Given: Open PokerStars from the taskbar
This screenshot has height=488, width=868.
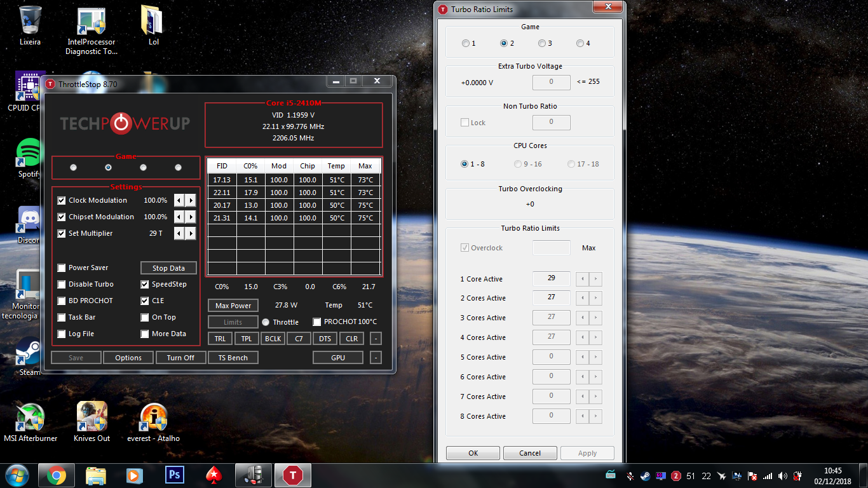Looking at the screenshot, I should [214, 475].
